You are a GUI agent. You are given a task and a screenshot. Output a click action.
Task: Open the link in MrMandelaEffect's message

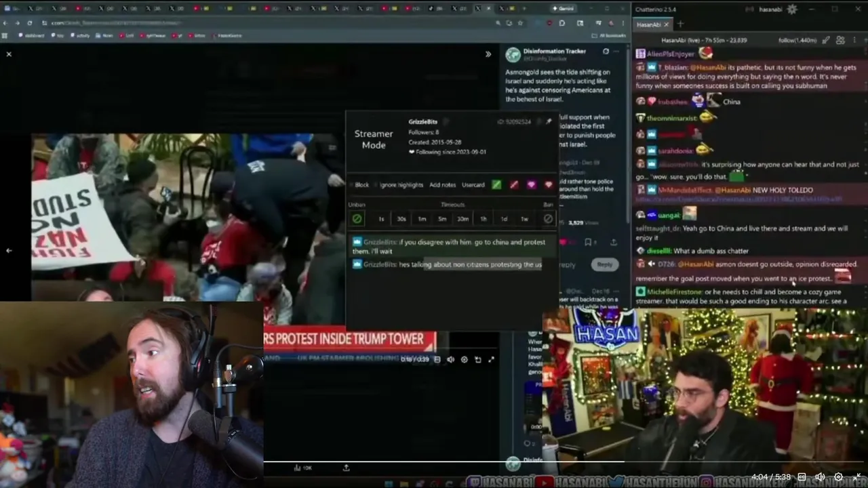click(x=738, y=199)
